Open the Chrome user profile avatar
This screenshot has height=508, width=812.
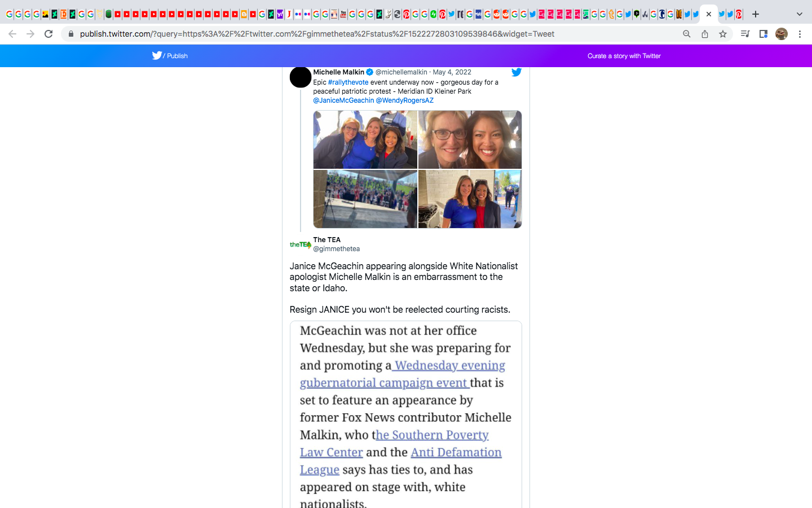782,34
